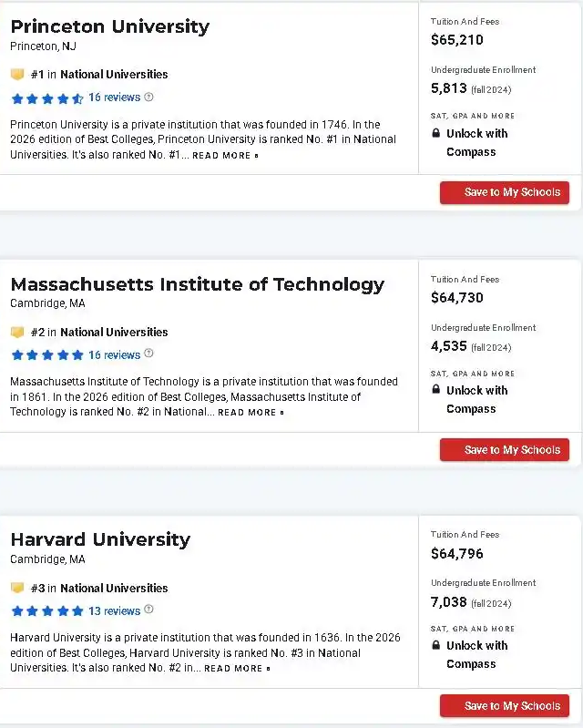Click the lock icon in Princeton's card
Viewport: 583px width, 728px height.
436,134
